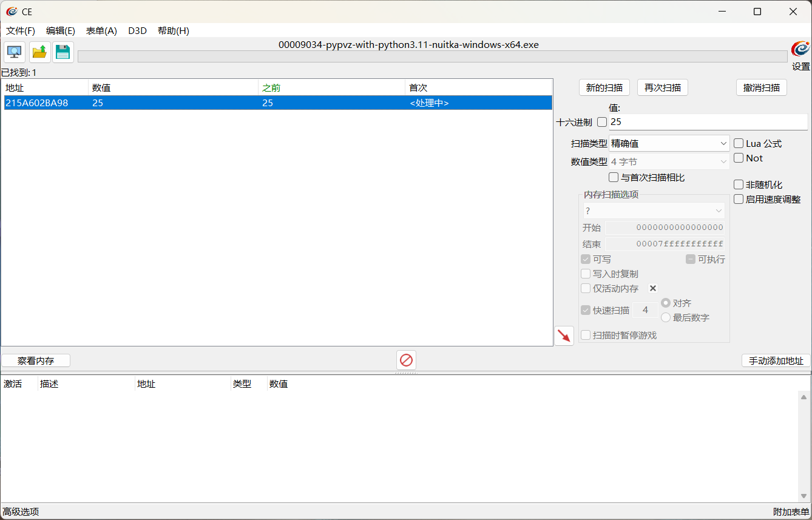
Task: Click the save floppy disk icon
Action: point(63,52)
